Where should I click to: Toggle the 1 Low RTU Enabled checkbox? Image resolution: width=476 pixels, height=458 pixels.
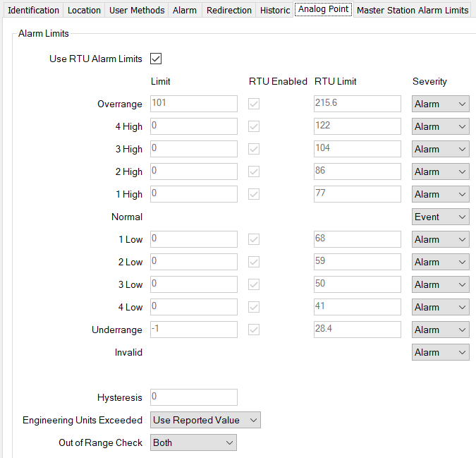254,239
